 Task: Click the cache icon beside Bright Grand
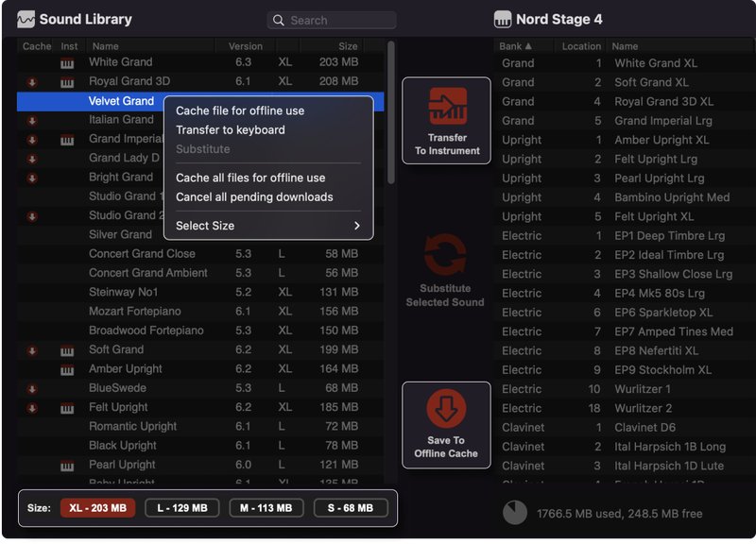coord(32,178)
